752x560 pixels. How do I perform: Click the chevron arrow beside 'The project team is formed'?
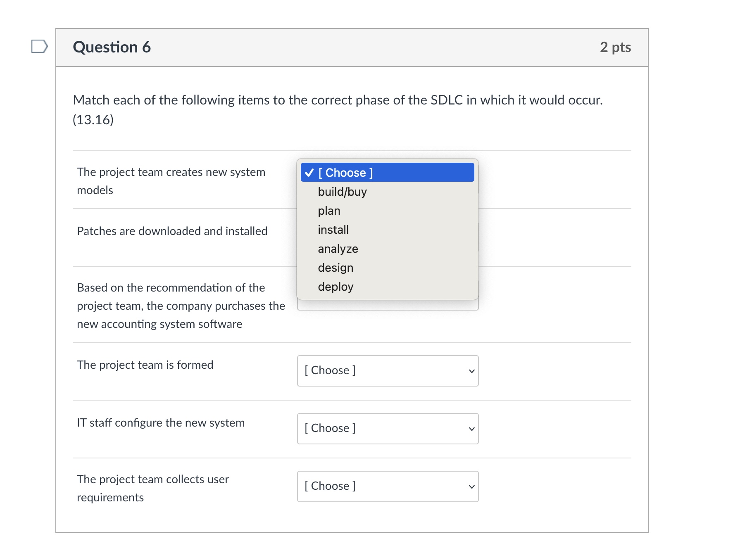click(471, 371)
